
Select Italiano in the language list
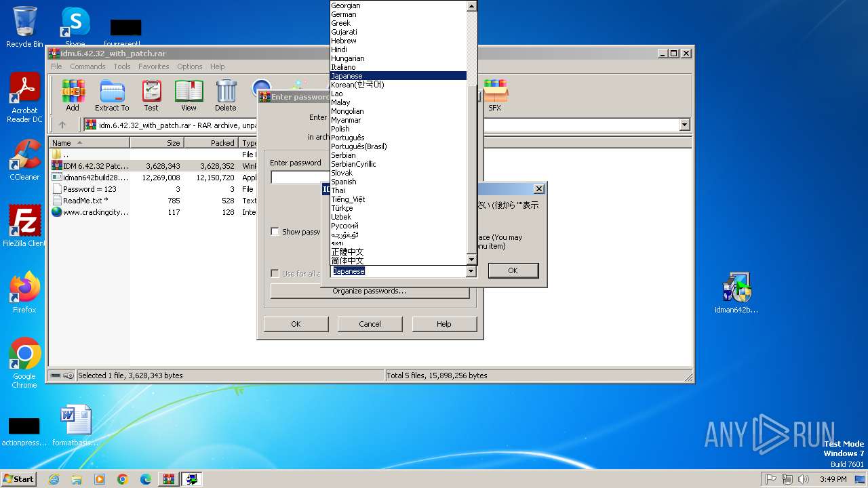click(x=398, y=67)
